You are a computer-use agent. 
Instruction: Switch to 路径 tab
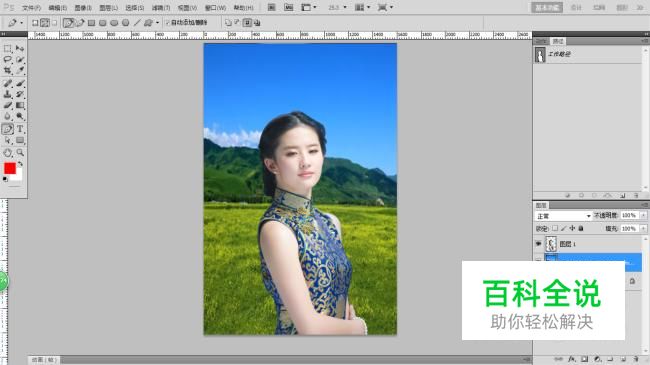558,41
